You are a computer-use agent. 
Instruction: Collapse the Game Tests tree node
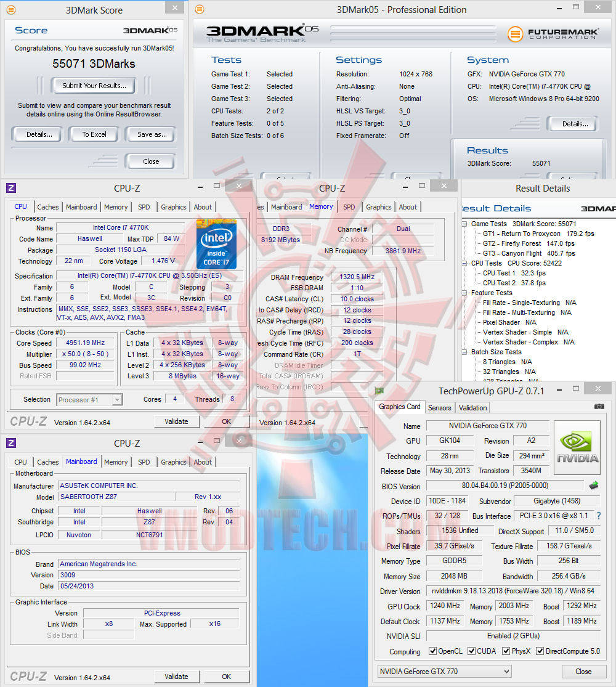click(x=465, y=224)
